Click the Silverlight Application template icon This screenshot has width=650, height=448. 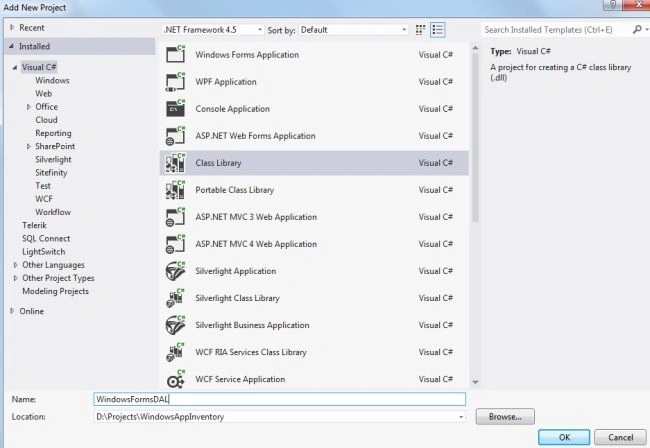click(x=175, y=271)
